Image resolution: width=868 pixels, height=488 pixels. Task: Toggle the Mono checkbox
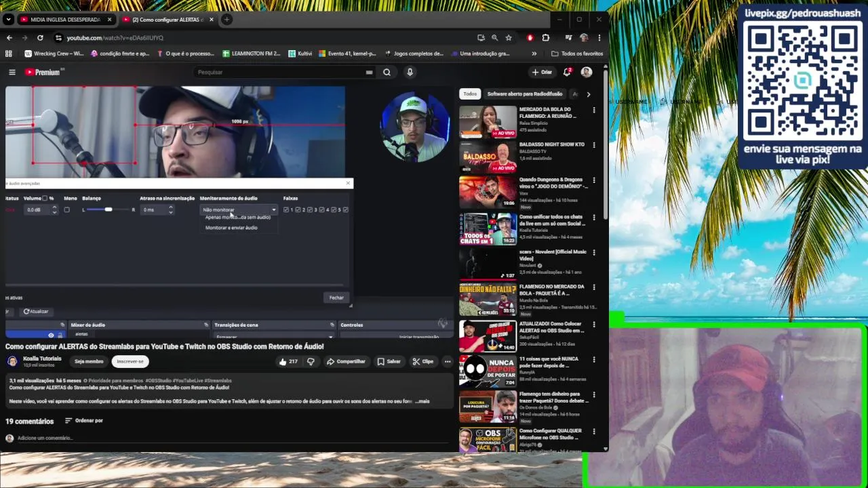pos(66,210)
